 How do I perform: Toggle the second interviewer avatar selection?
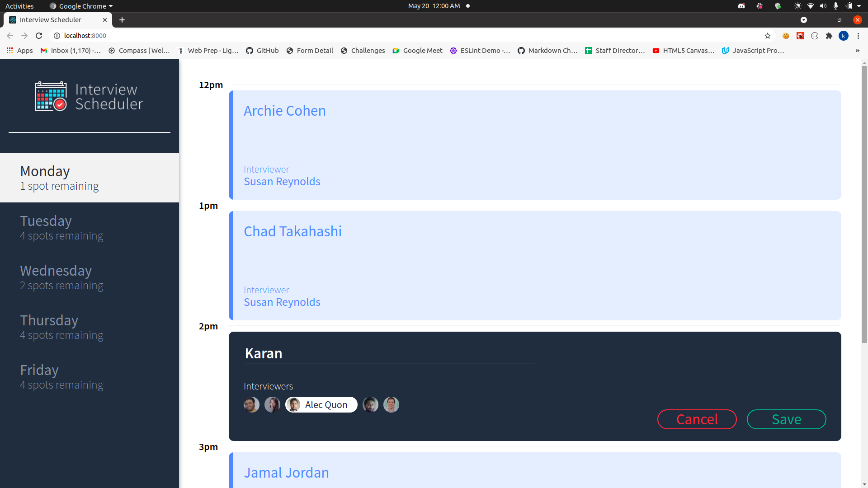click(x=272, y=404)
